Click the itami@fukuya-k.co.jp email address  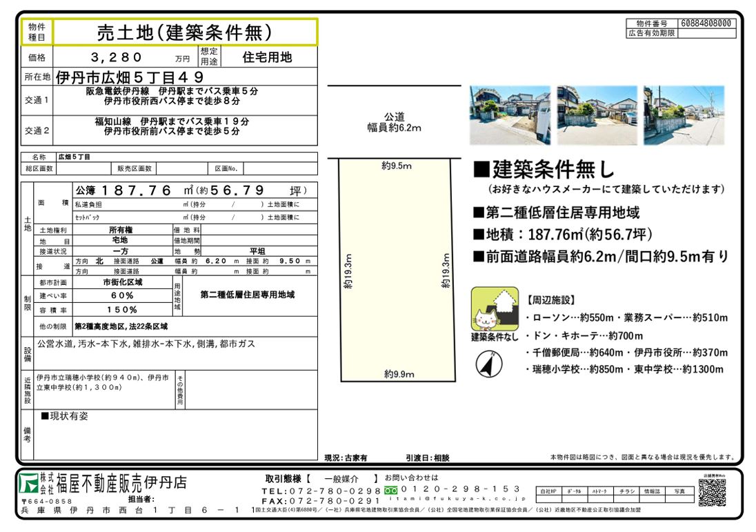tap(457, 498)
